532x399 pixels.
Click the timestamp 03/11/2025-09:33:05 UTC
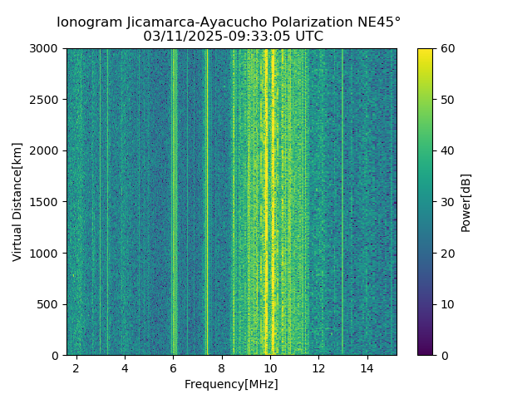(233, 36)
